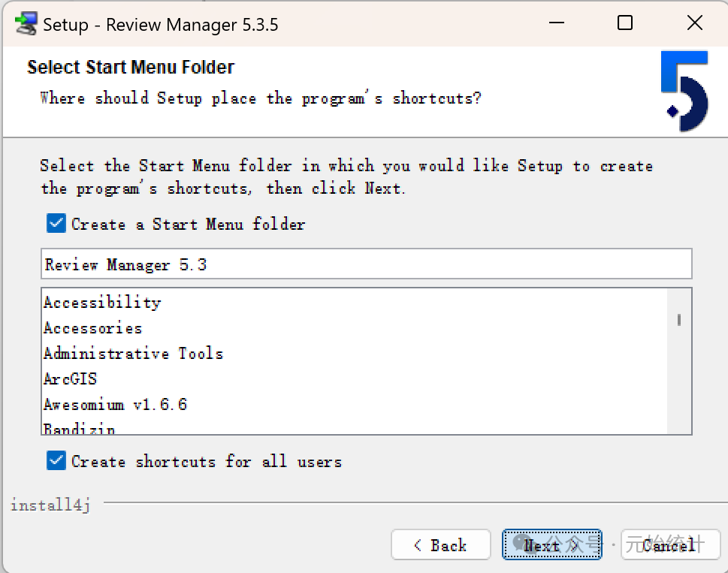Close the Setup window
728x573 pixels.
point(695,23)
